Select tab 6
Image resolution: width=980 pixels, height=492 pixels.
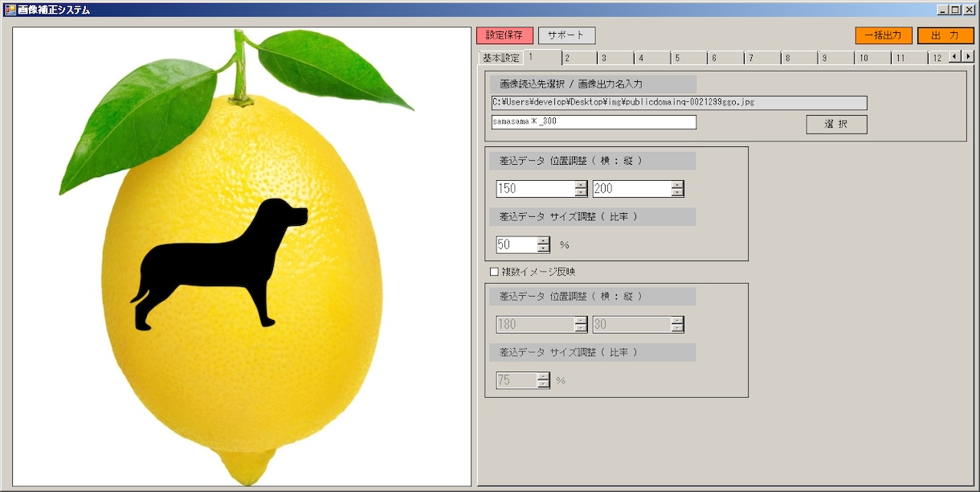click(726, 58)
